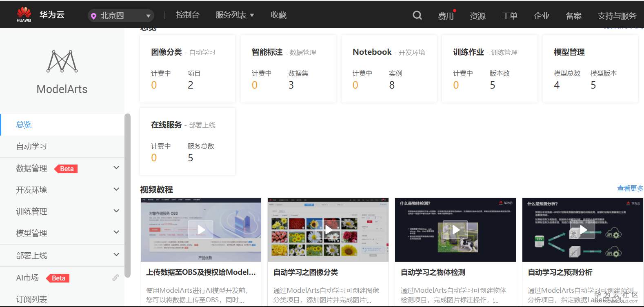The height and width of the screenshot is (307, 644).
Task: Open the 在线服务 card title
Action: pos(167,125)
